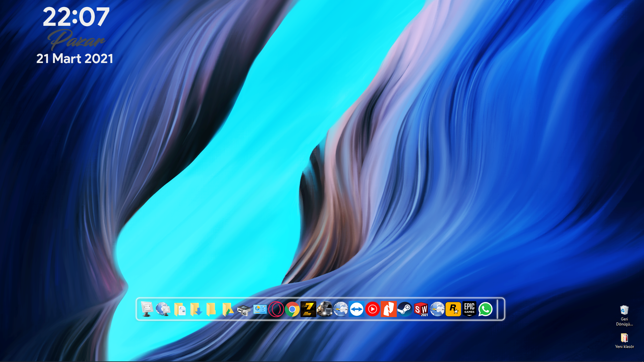Open the This PC monitor icon
Image resolution: width=644 pixels, height=362 pixels.
point(147,309)
